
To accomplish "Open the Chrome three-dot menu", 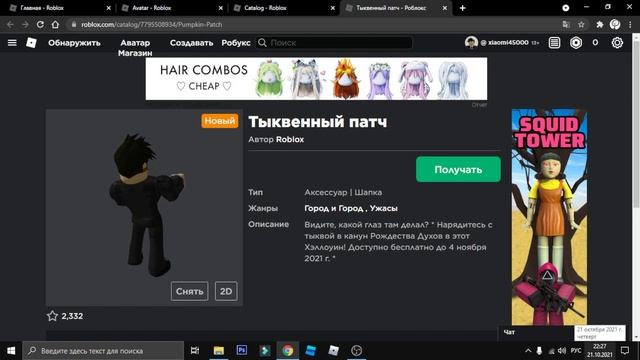I will [x=630, y=24].
